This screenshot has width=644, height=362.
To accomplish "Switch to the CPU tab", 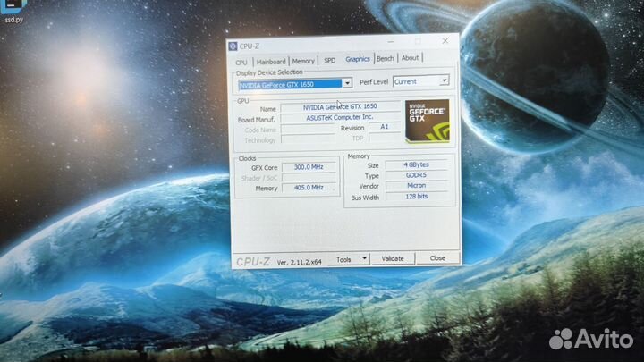I will [x=241, y=63].
